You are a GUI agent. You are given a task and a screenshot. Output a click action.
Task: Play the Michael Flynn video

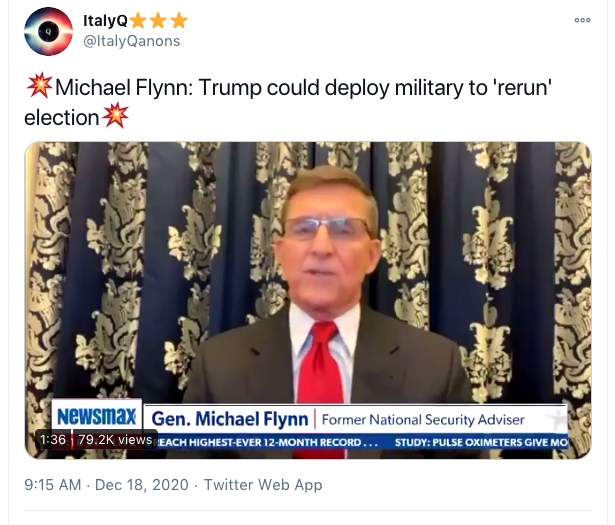coord(308,290)
